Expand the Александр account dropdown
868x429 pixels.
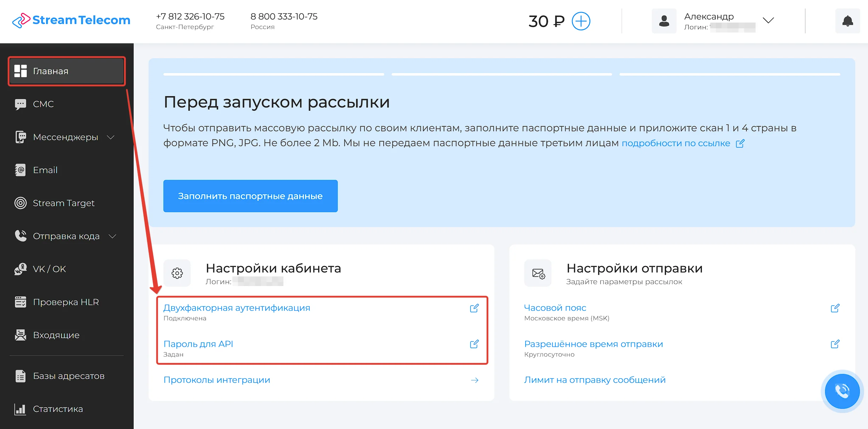768,20
